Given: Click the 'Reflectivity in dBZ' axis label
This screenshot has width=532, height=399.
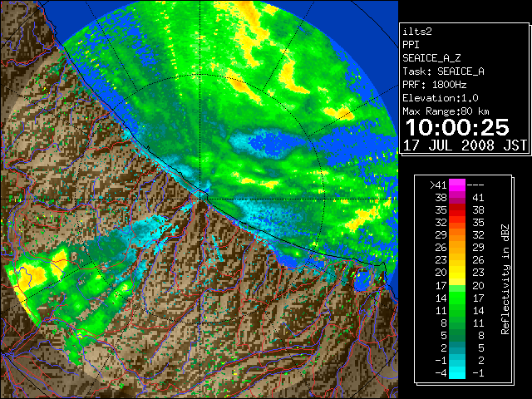Looking at the screenshot, I should tap(505, 279).
